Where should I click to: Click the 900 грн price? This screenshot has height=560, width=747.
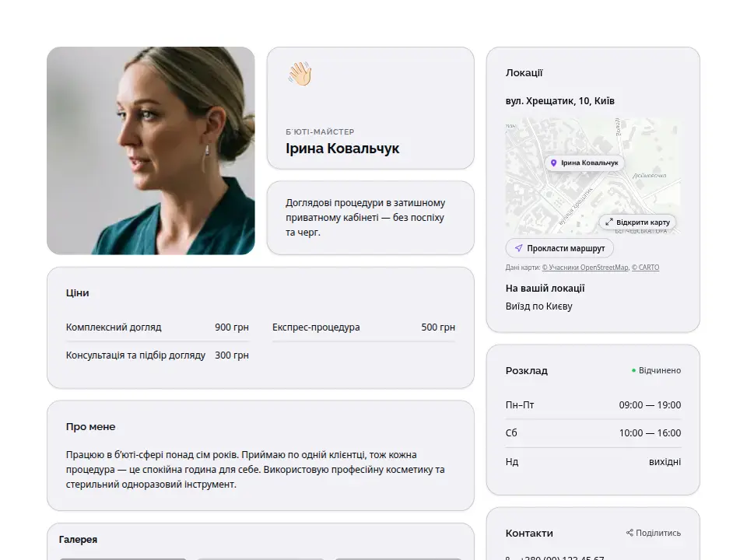point(232,327)
